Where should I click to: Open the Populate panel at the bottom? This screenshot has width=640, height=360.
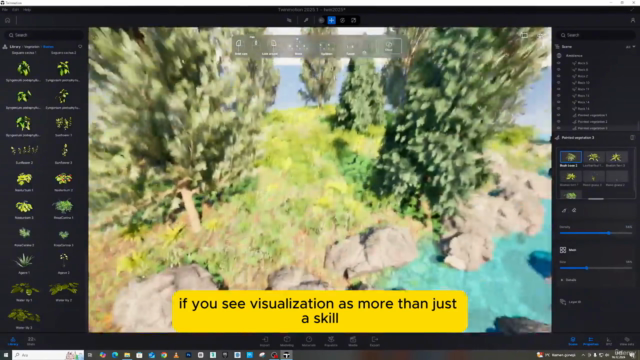331,341
